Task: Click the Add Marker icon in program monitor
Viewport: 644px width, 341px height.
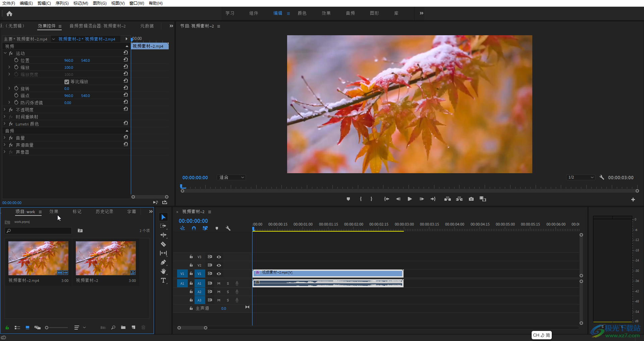Action: (x=348, y=199)
